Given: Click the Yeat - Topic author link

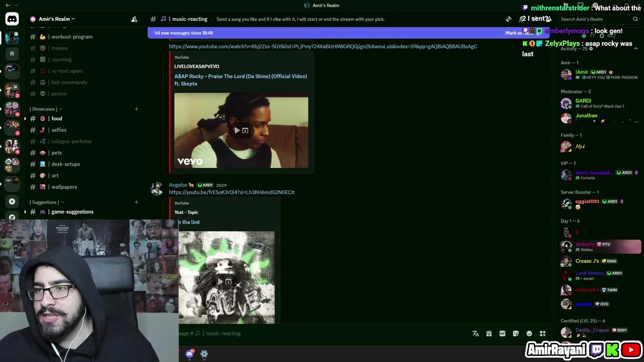Looking at the screenshot, I should [x=186, y=212].
